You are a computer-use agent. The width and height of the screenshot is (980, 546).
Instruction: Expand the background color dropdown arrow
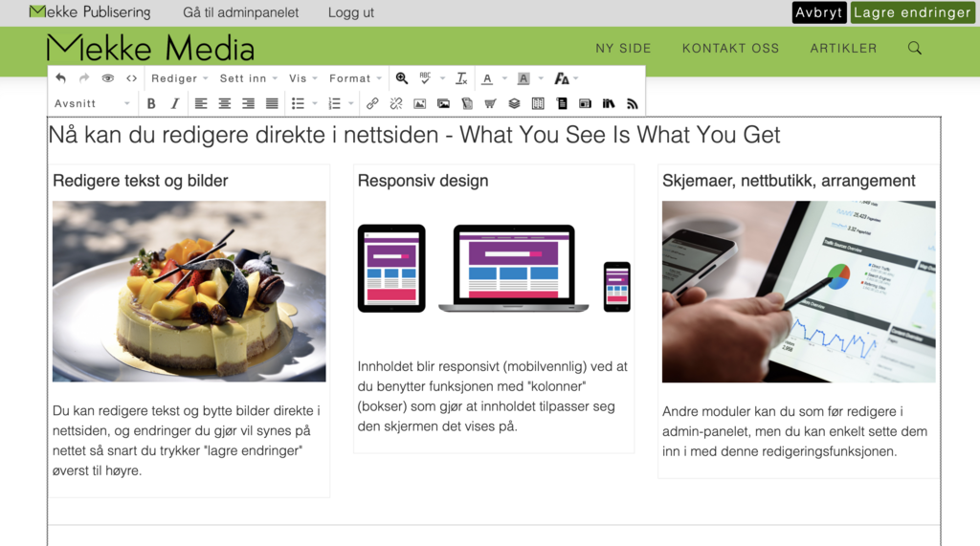point(541,78)
